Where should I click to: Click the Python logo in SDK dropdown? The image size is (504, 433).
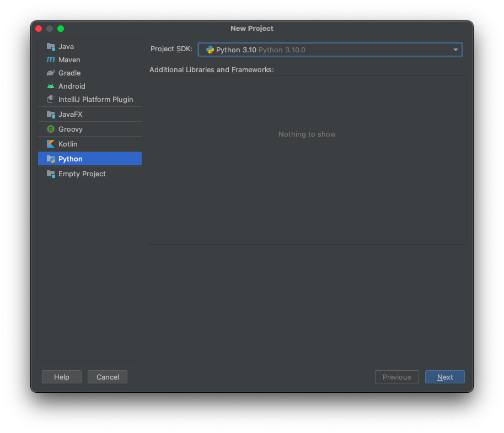[210, 50]
